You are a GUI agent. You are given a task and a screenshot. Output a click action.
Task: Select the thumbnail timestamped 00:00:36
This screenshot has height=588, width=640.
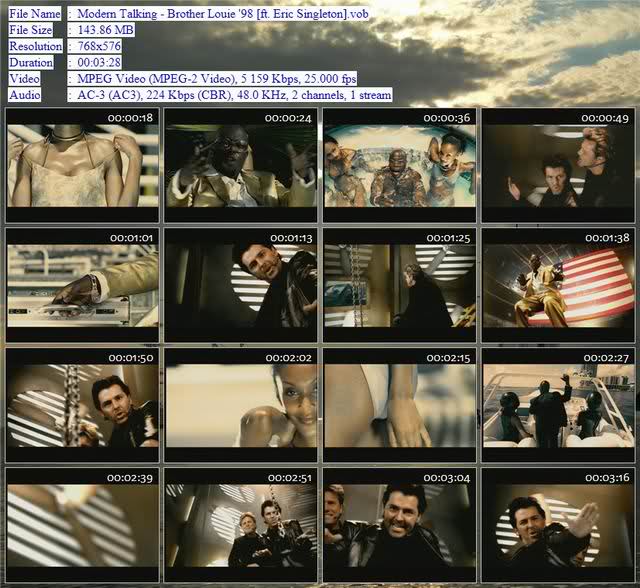(x=400, y=165)
